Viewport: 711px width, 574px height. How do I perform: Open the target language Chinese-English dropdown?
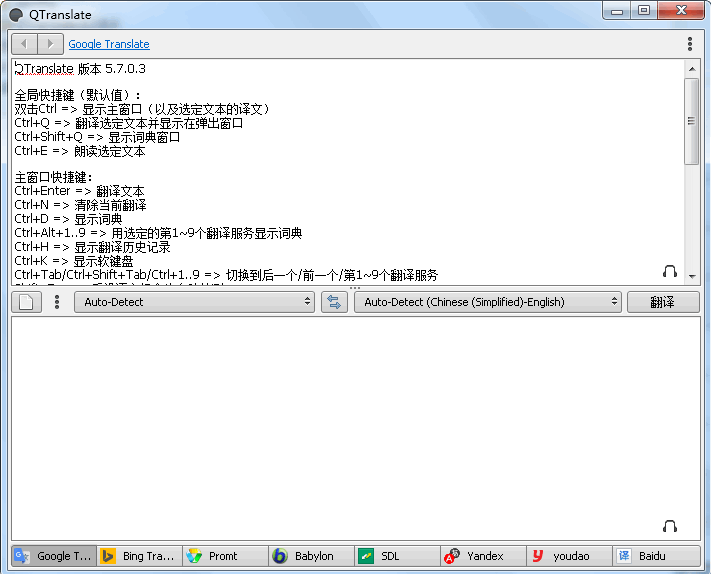tap(487, 302)
